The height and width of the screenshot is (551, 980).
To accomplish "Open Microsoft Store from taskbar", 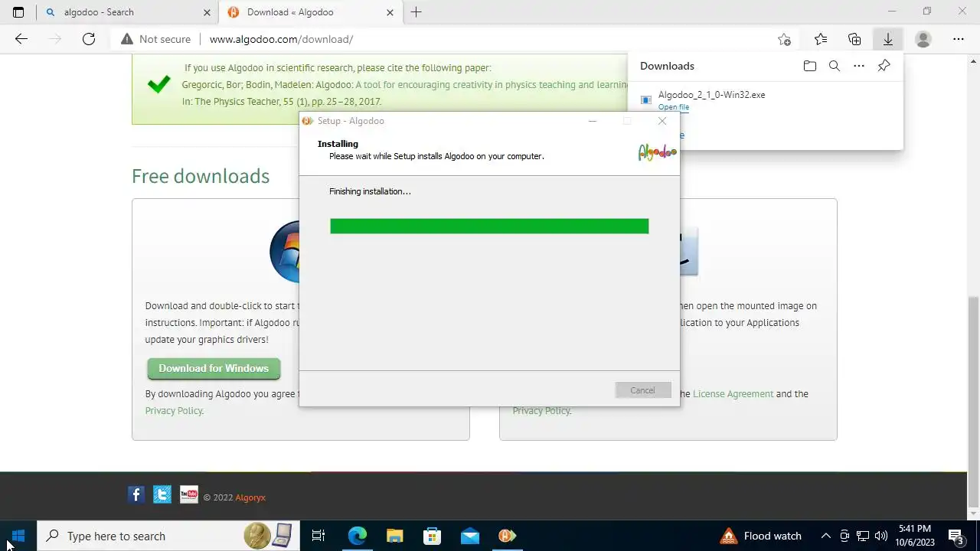I will (x=433, y=536).
